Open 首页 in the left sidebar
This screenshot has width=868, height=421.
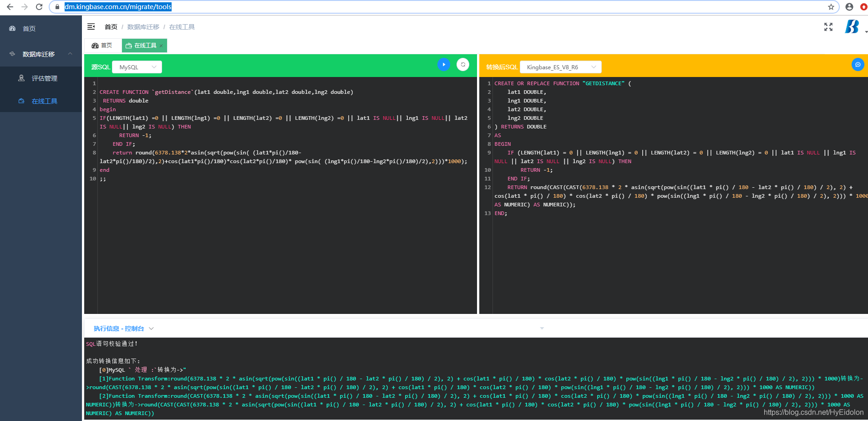(29, 29)
